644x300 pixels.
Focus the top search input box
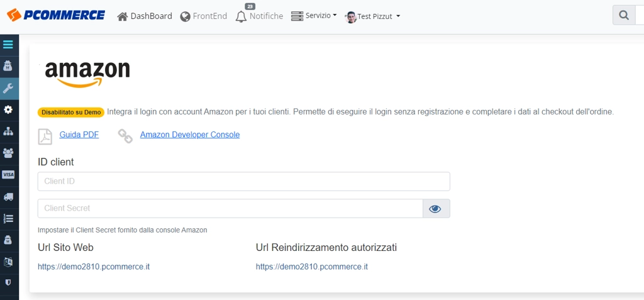pos(639,16)
